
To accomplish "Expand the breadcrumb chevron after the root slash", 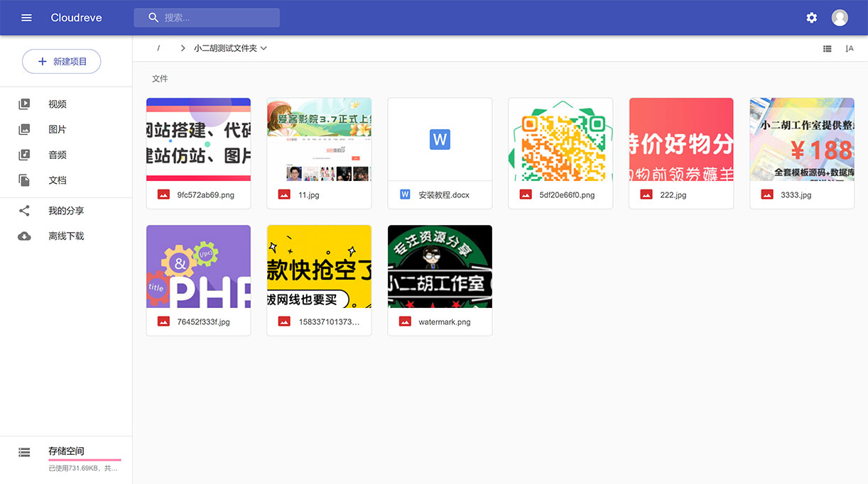I will pyautogui.click(x=183, y=48).
